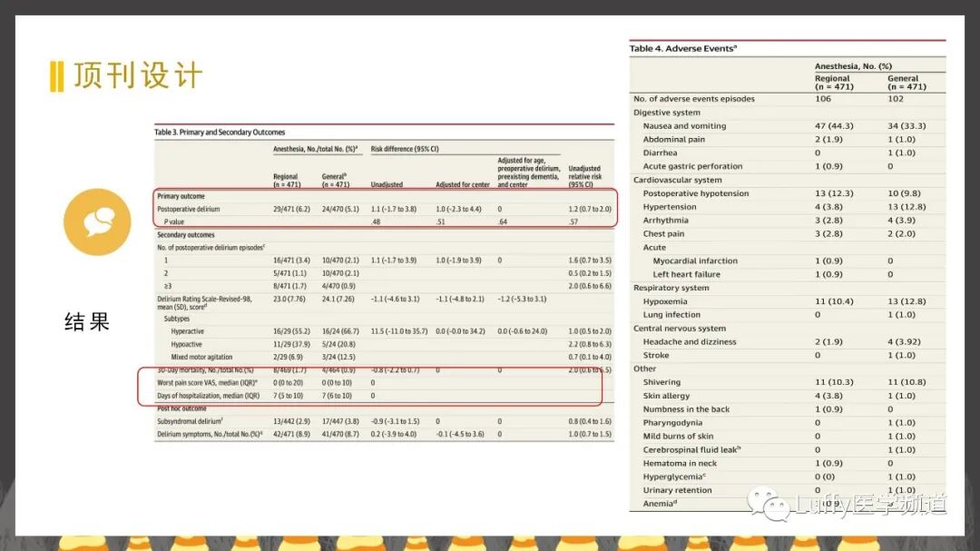Click the Postoperative hypotension row label

pos(696,193)
